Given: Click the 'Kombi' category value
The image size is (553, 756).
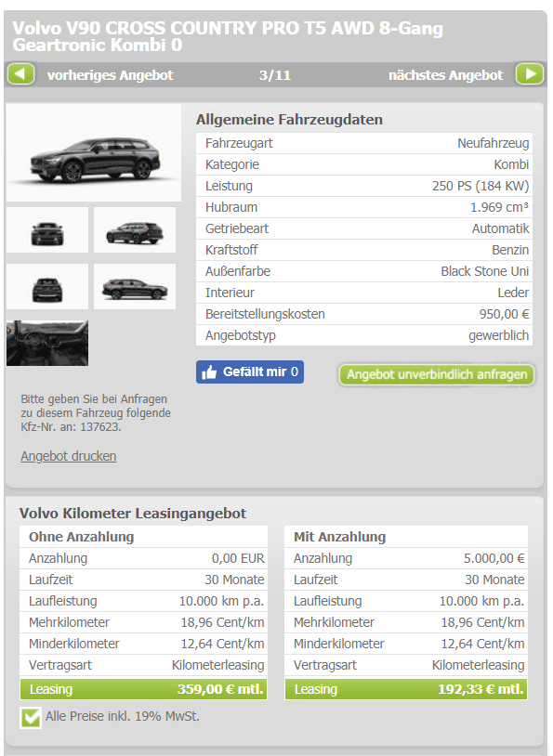Looking at the screenshot, I should tap(511, 164).
